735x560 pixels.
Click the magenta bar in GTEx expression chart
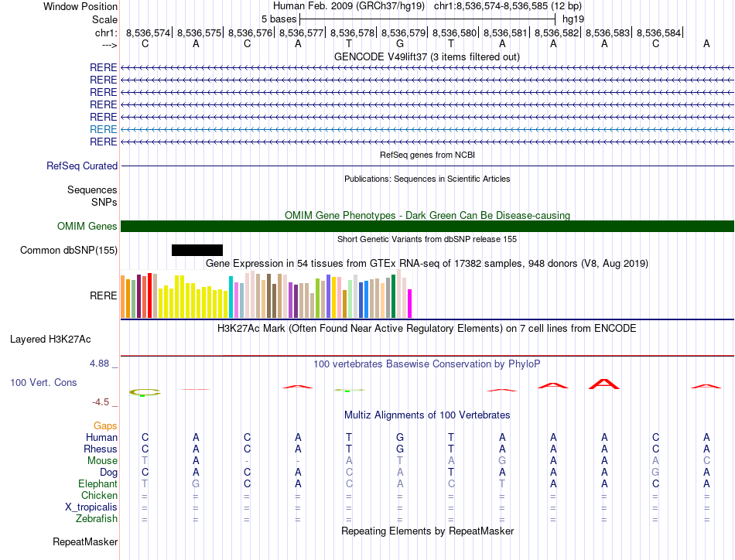(x=410, y=304)
